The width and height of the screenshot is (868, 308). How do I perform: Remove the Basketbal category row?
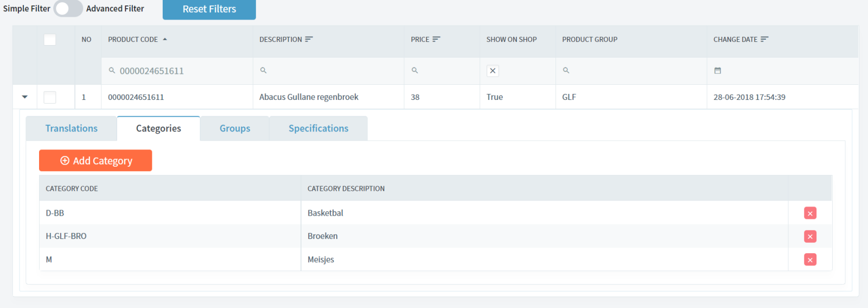click(810, 213)
